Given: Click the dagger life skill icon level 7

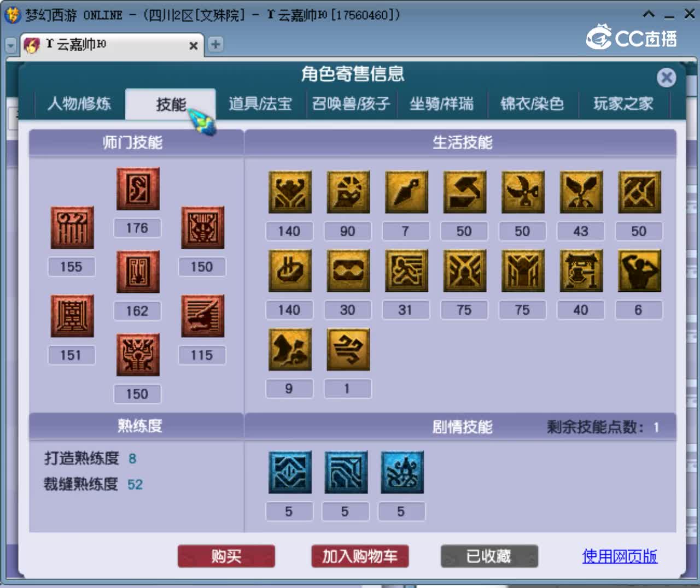Looking at the screenshot, I should point(406,192).
